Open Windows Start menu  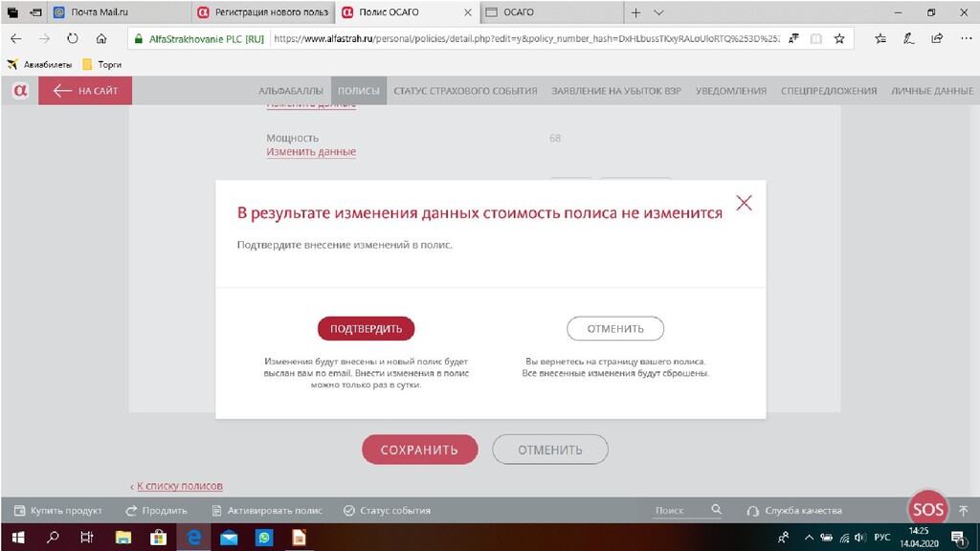point(17,538)
